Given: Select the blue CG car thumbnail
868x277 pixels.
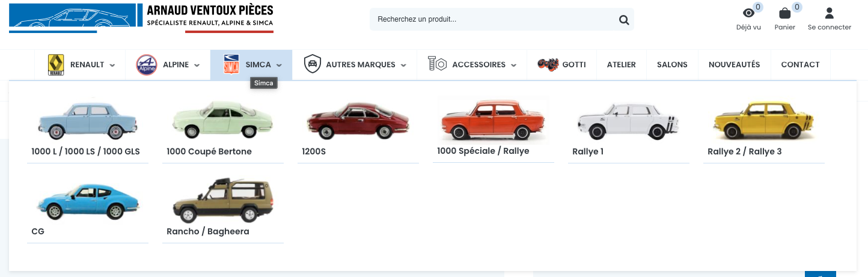Looking at the screenshot, I should pyautogui.click(x=88, y=201).
